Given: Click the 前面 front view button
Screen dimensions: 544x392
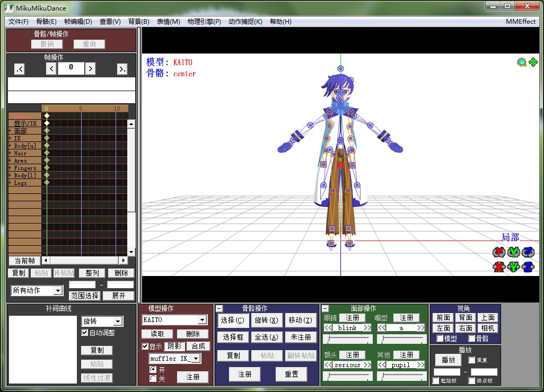Looking at the screenshot, I should pyautogui.click(x=443, y=317).
